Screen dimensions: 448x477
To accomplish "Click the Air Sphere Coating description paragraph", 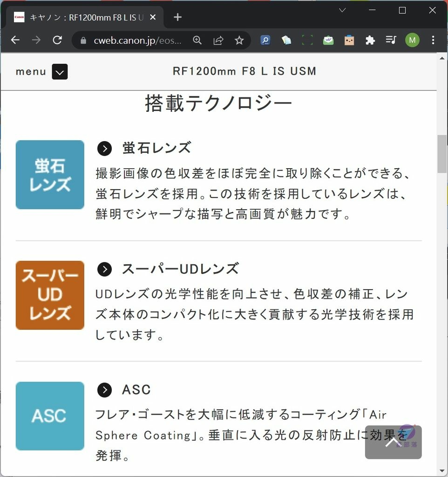I will point(252,436).
